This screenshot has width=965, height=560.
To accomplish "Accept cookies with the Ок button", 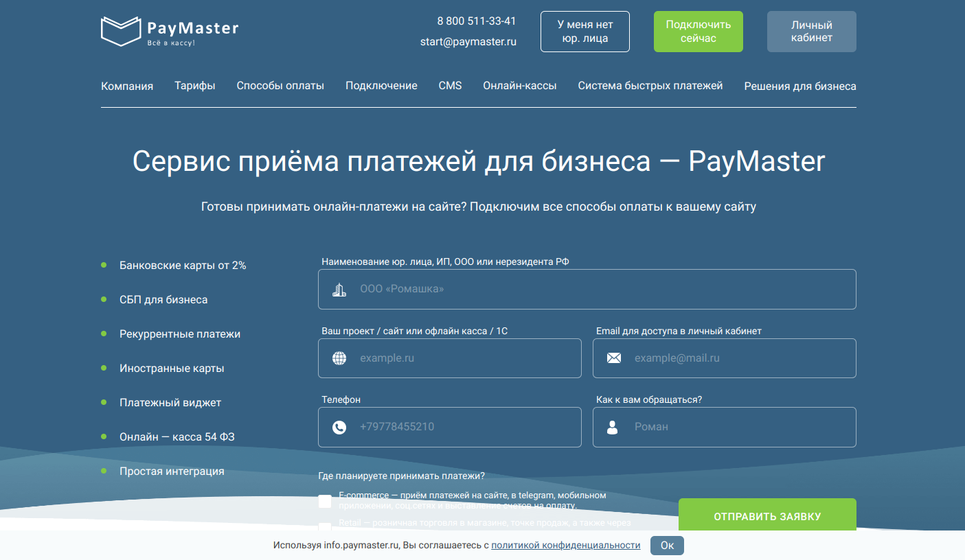I will click(x=667, y=546).
